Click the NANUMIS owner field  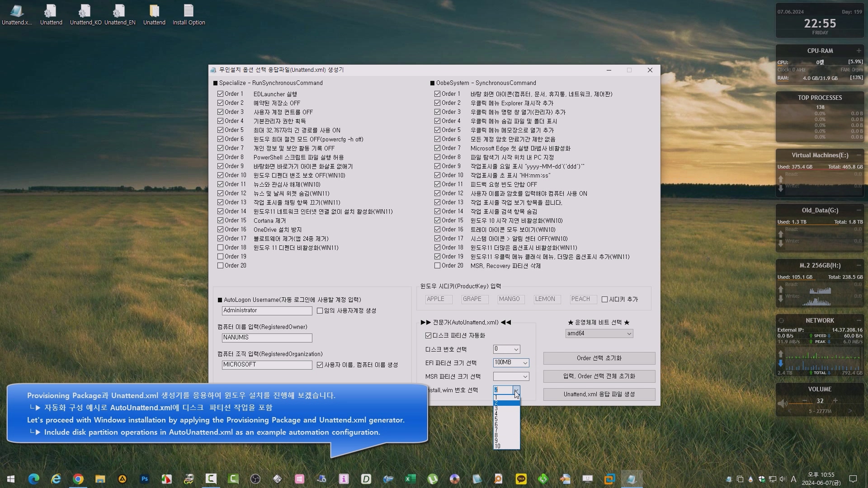[267, 338]
